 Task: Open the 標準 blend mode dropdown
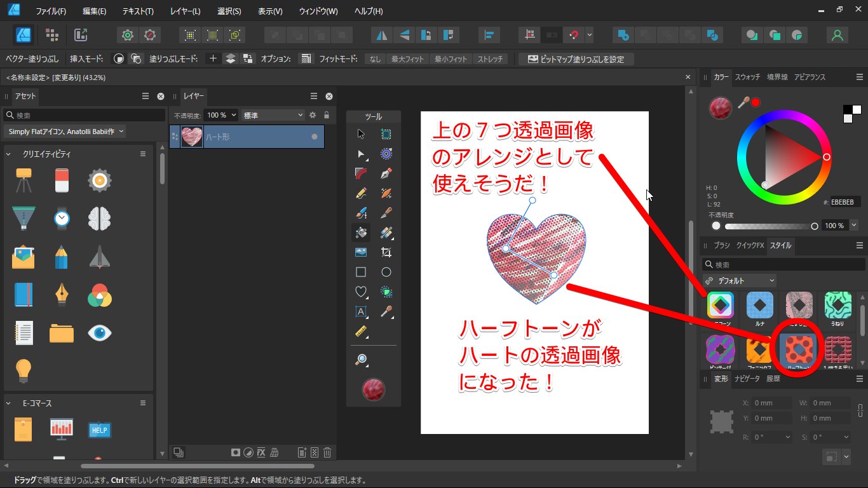click(x=273, y=115)
